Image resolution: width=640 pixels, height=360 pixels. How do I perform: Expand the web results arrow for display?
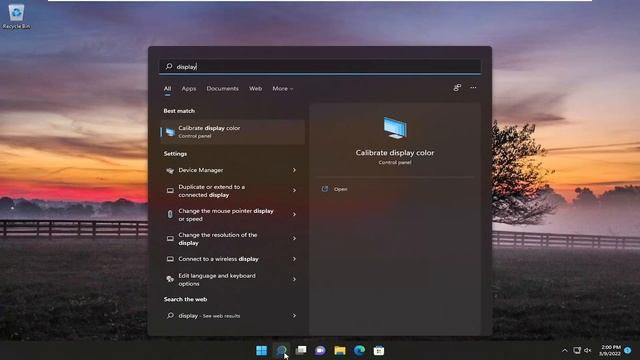click(x=294, y=316)
